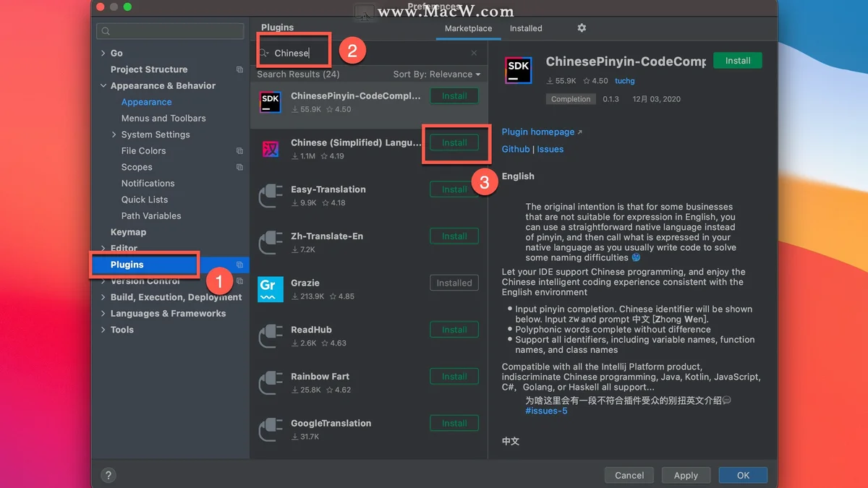The width and height of the screenshot is (868, 488).
Task: Expand the Build, Execution, Deployment node
Action: pyautogui.click(x=103, y=297)
